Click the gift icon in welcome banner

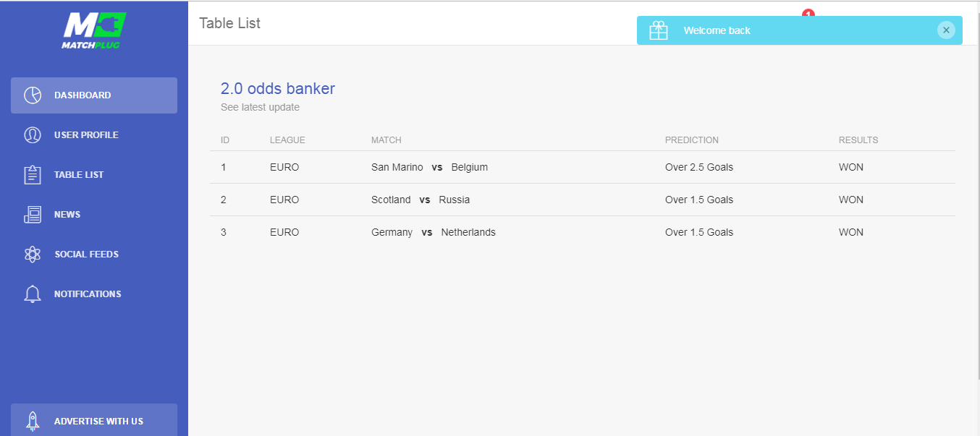point(659,30)
